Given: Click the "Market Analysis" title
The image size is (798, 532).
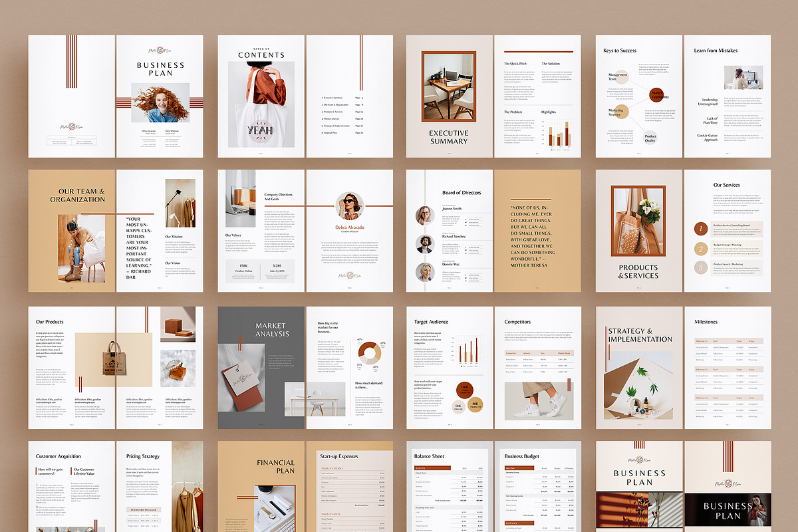Looking at the screenshot, I should pyautogui.click(x=272, y=329).
